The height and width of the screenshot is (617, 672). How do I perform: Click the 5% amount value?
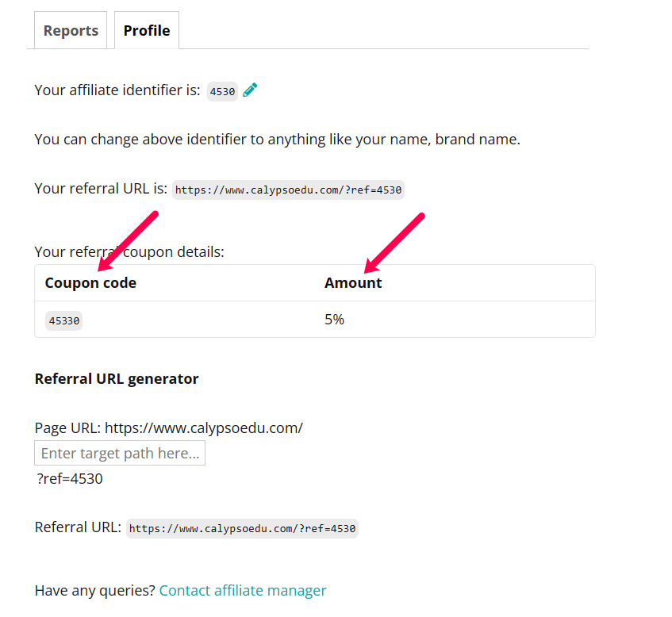pyautogui.click(x=334, y=320)
